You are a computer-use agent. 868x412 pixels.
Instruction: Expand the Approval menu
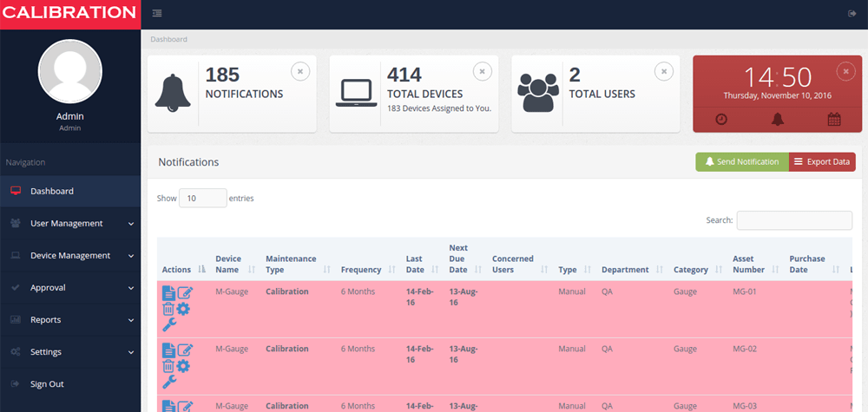(x=70, y=288)
